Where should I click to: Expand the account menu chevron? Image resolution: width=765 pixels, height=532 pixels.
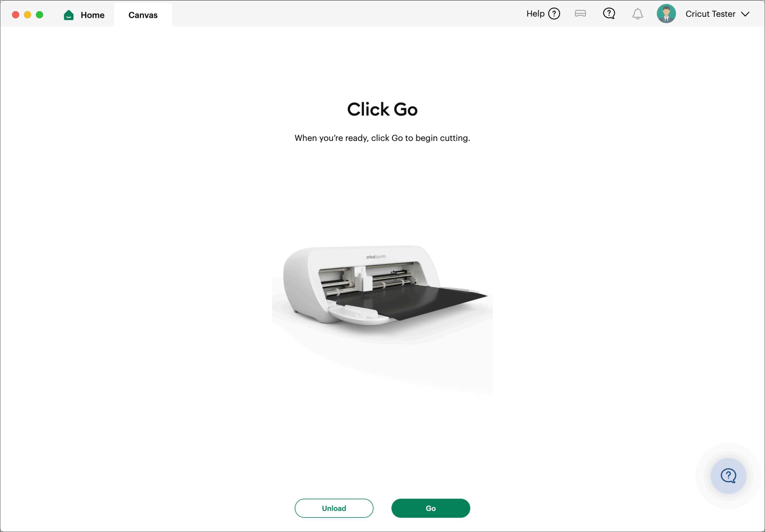tap(745, 14)
